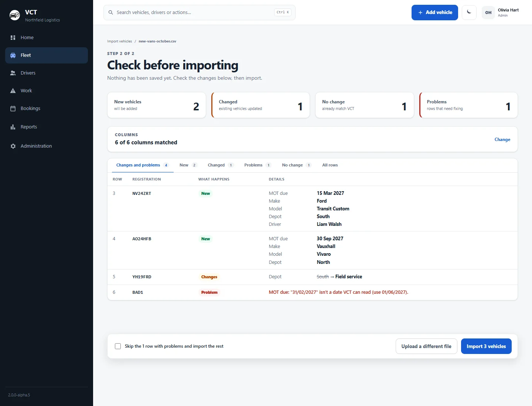Toggle dark mode moon icon
Screen dimensions: 532x406
[x=469, y=12]
